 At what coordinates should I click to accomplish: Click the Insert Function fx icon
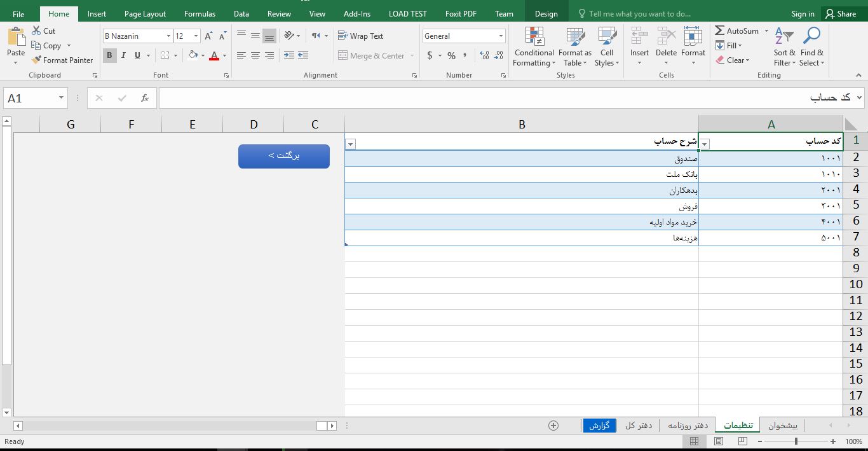[x=145, y=98]
